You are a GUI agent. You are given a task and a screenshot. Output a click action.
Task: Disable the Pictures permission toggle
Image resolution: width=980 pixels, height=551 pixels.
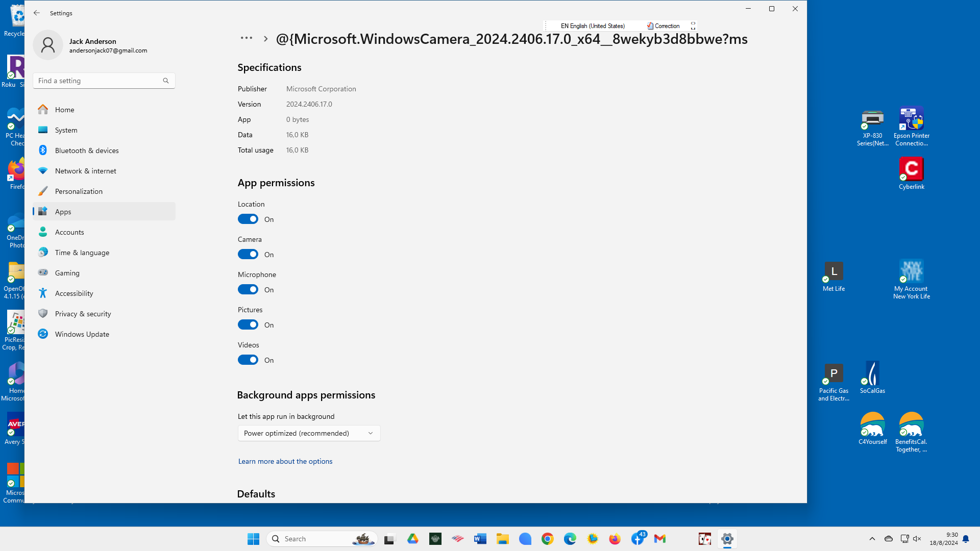coord(248,325)
